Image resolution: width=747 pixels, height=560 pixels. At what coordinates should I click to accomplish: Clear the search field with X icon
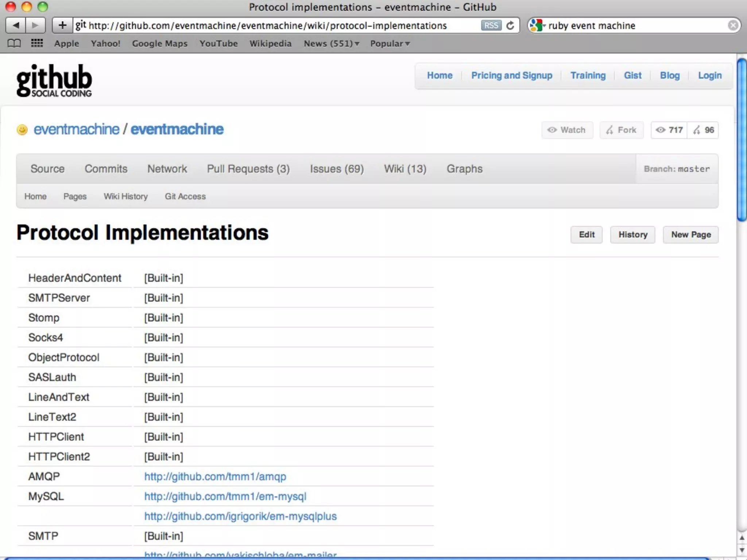[x=733, y=25]
